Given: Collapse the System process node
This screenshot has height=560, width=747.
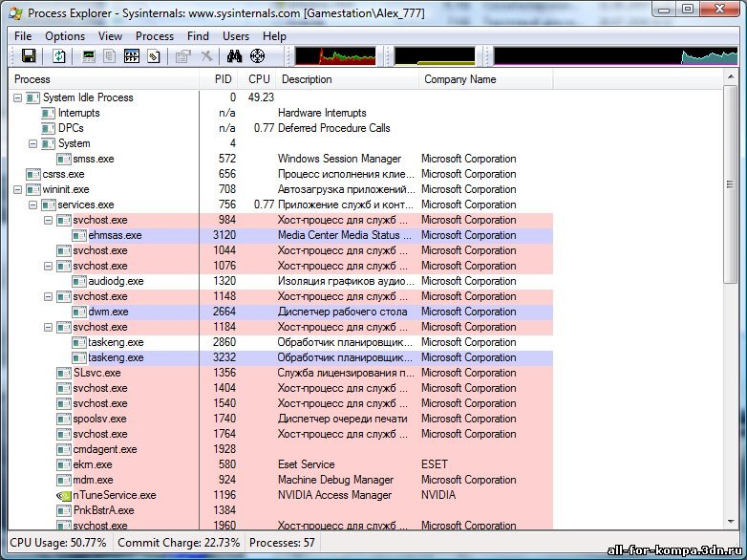Looking at the screenshot, I should (x=32, y=144).
